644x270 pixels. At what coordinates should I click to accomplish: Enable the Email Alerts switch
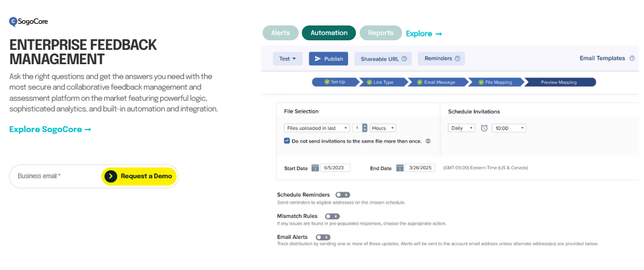pos(323,237)
